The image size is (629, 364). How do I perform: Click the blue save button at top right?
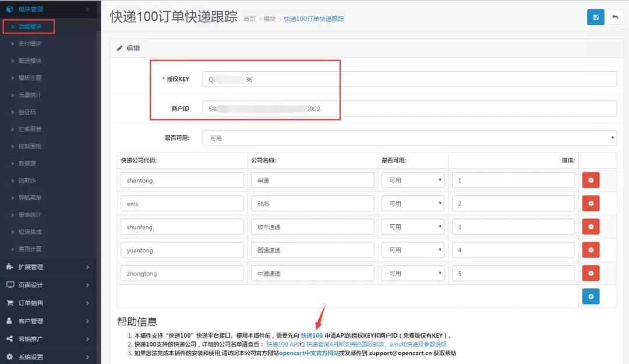click(x=596, y=17)
